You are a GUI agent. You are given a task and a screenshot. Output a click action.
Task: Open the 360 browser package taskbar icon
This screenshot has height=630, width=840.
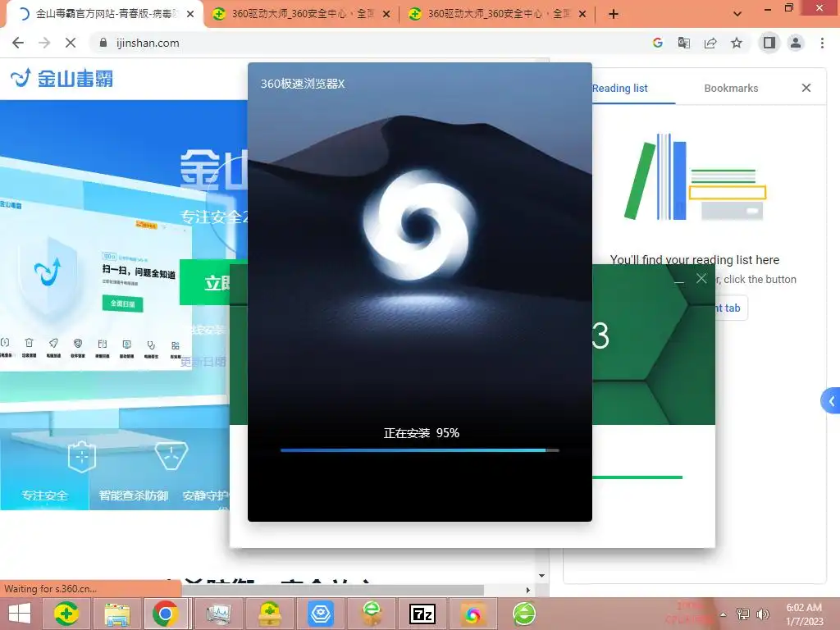point(372,614)
